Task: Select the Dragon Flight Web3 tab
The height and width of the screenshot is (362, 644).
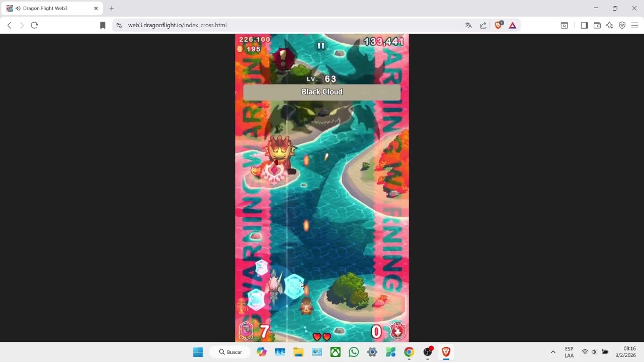Action: tap(53, 9)
